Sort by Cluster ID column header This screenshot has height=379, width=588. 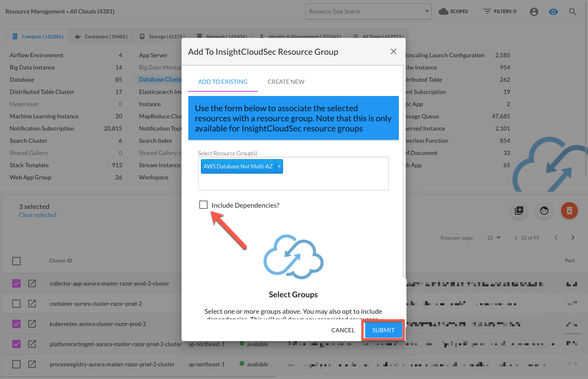pos(61,261)
